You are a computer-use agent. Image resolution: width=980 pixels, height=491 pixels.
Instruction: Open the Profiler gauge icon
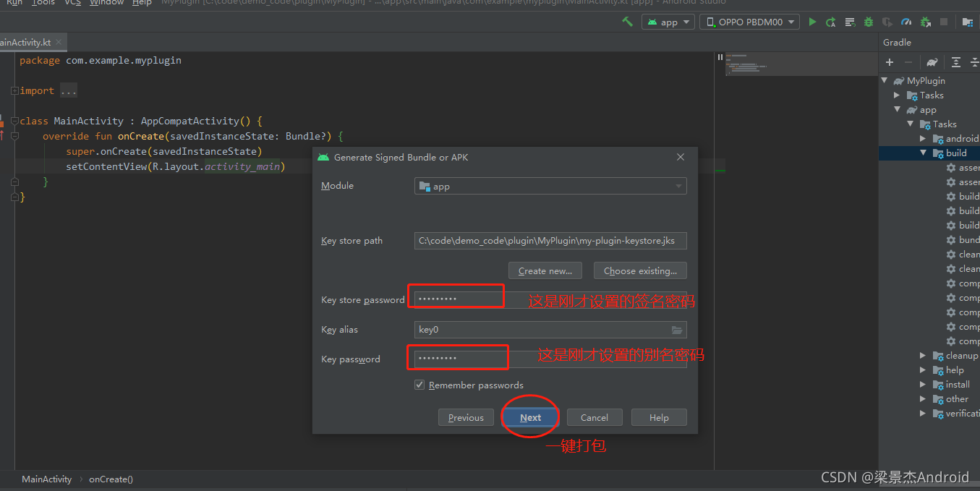(906, 22)
